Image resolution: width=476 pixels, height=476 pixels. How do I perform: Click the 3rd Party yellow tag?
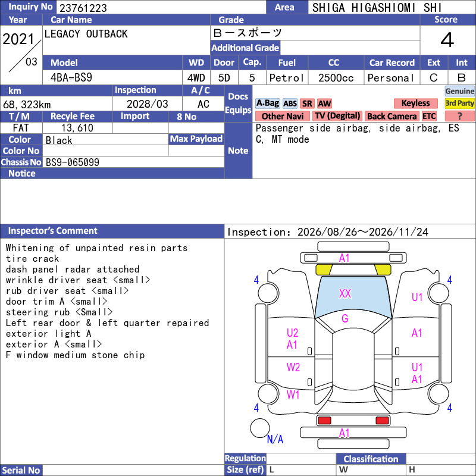pos(459,104)
